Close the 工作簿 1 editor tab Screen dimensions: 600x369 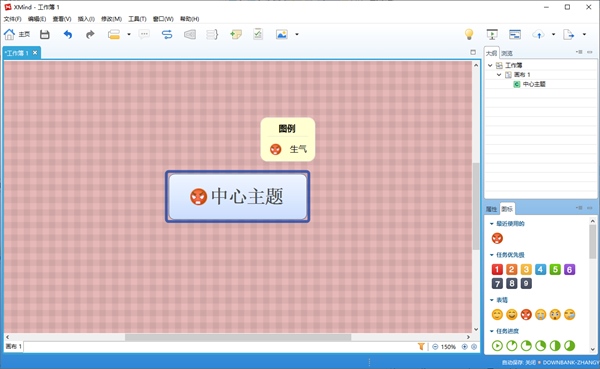pyautogui.click(x=35, y=52)
